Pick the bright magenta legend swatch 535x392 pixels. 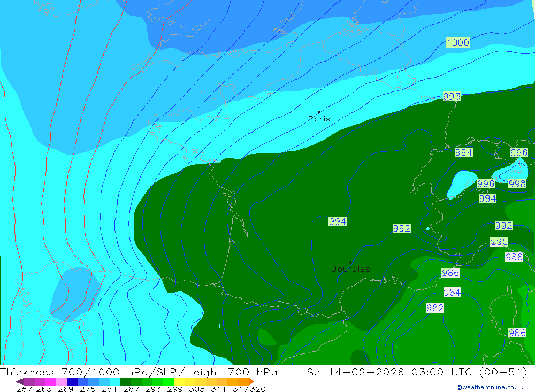[50, 381]
